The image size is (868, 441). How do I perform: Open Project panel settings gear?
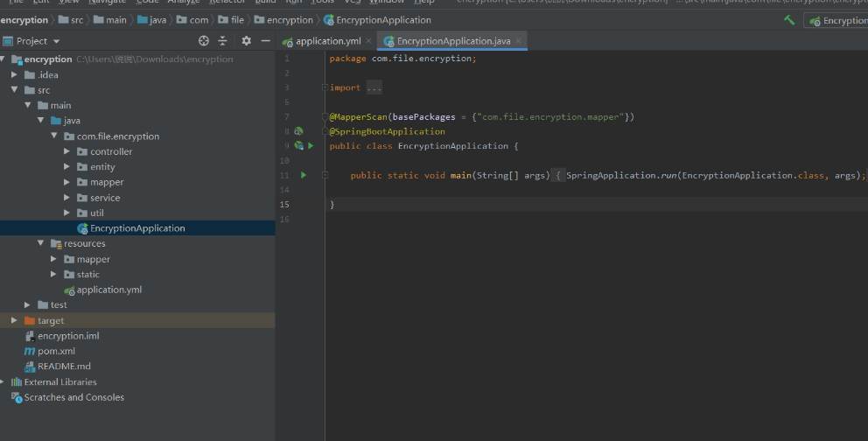[x=246, y=41]
